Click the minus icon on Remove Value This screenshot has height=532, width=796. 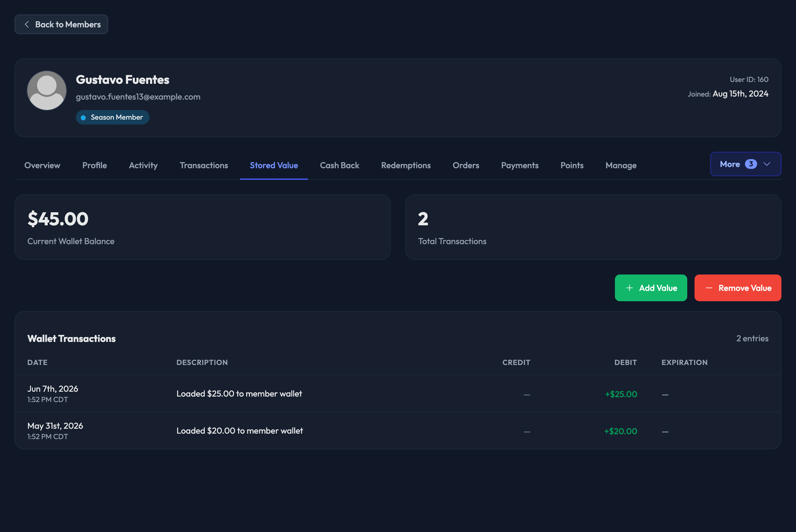709,288
